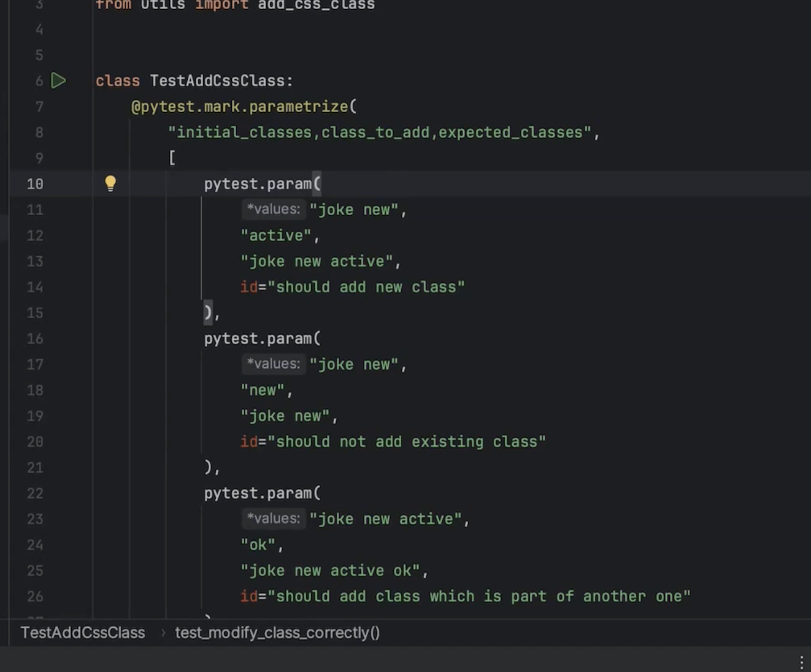Screen dimensions: 811x672
Task: Click the *values: inlay hint on line 23
Action: [x=273, y=518]
